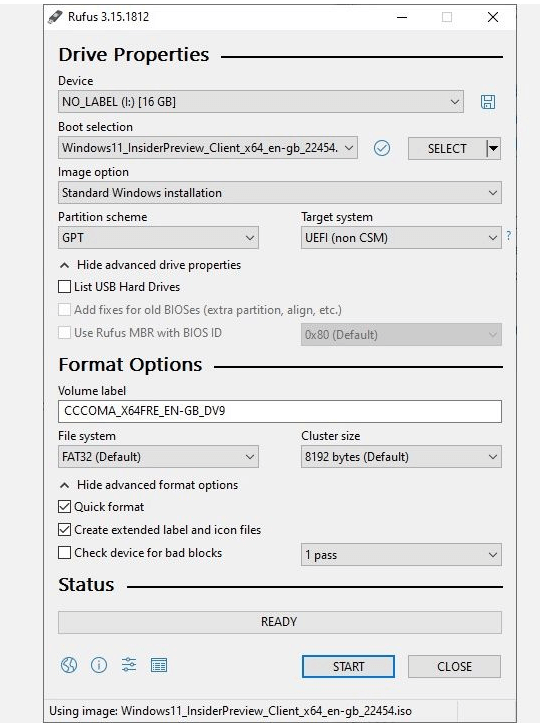This screenshot has height=725, width=540.
Task: Click the disabled Rufus MBR BIOS ID checkbox
Action: [64, 332]
